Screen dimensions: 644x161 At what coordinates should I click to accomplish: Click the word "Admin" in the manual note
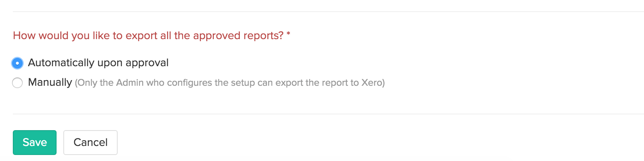click(130, 83)
